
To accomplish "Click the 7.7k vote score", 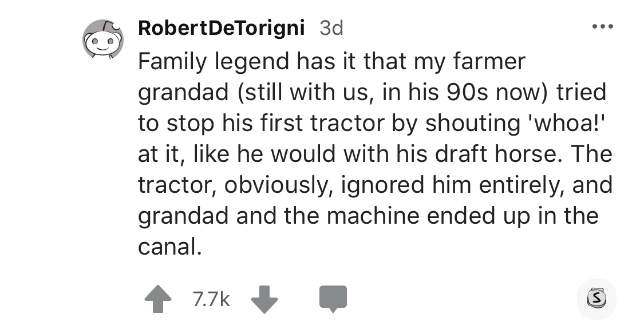I will [x=210, y=299].
